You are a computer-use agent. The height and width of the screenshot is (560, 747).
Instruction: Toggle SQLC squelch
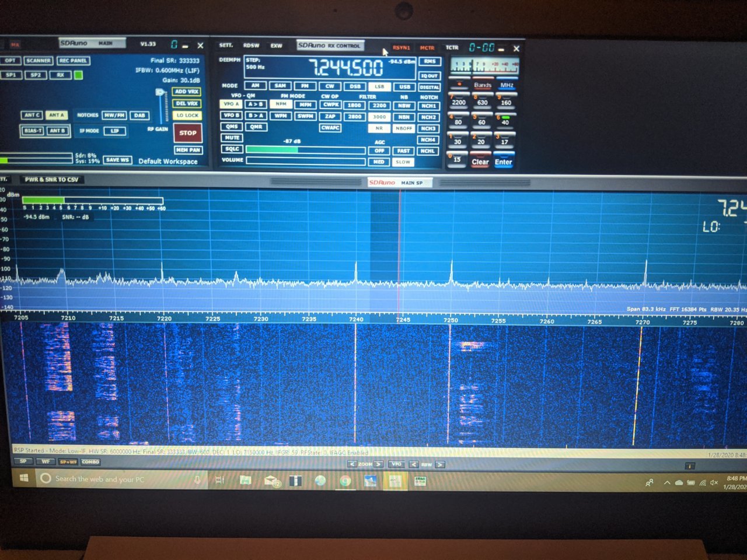232,149
